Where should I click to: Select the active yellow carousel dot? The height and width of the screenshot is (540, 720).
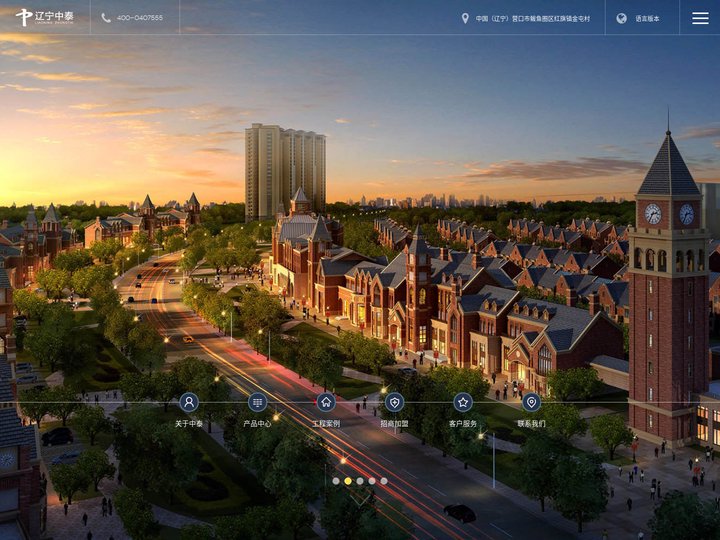pyautogui.click(x=348, y=481)
